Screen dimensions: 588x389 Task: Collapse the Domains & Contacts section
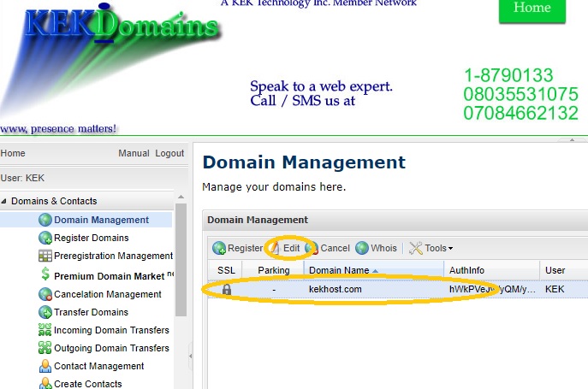(x=5, y=202)
